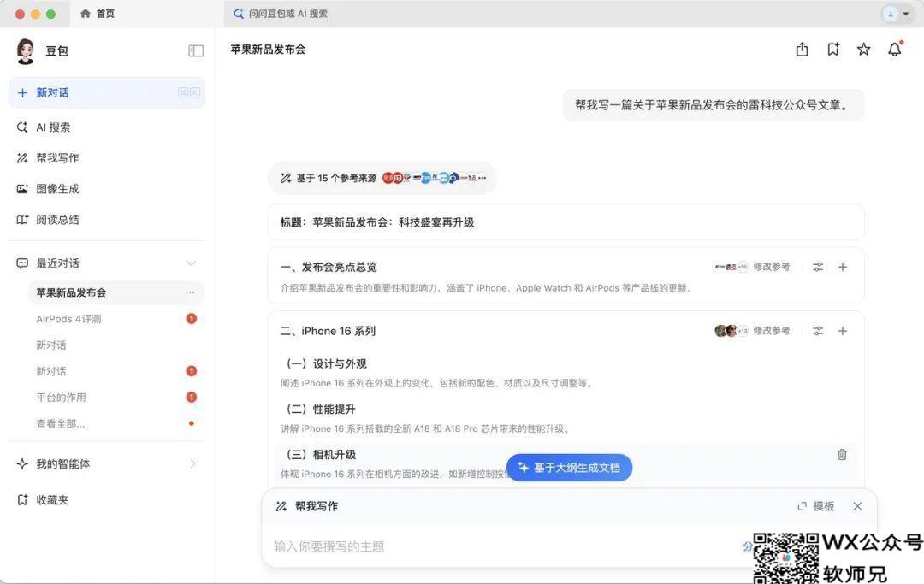Open AI 搜索 in sidebar

[53, 127]
